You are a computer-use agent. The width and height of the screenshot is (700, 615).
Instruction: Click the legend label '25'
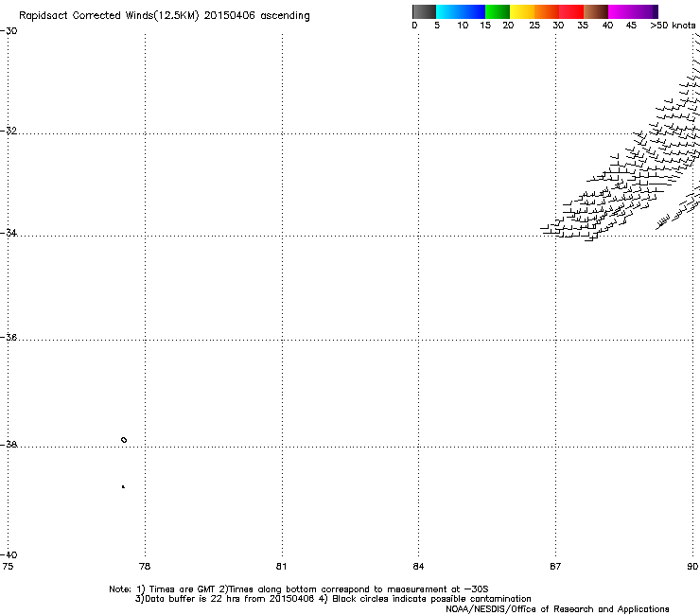[534, 26]
